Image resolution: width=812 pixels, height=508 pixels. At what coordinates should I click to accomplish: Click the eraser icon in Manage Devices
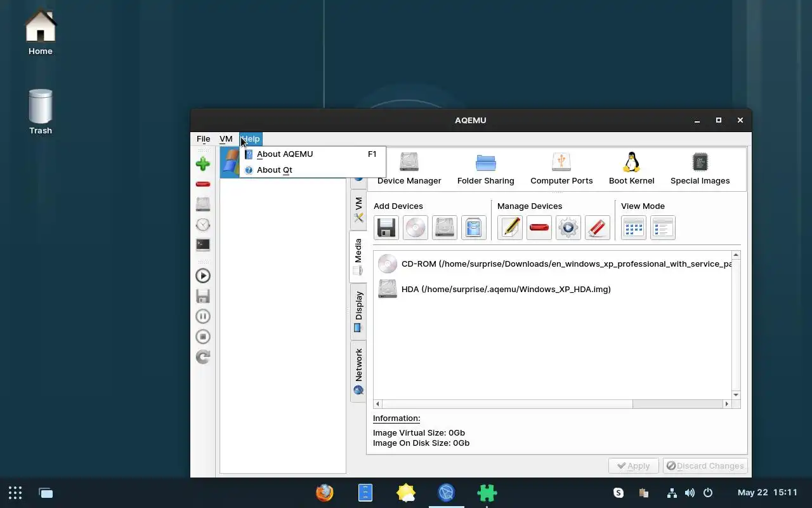[x=598, y=228]
